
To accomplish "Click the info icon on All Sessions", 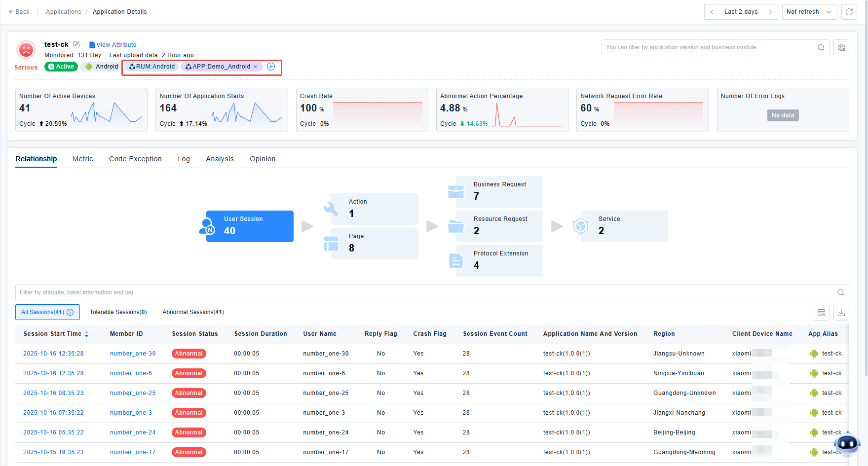I will [x=70, y=312].
